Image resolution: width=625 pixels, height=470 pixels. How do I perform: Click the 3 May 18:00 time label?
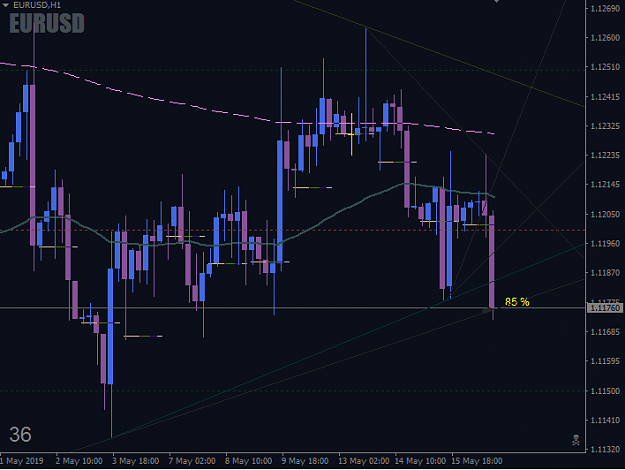tap(136, 461)
